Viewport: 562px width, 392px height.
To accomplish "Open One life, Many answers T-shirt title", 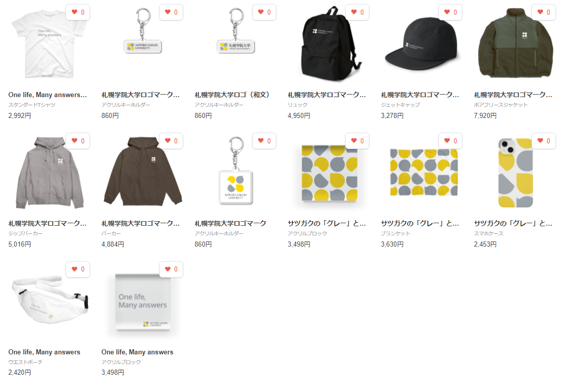I will pos(48,95).
